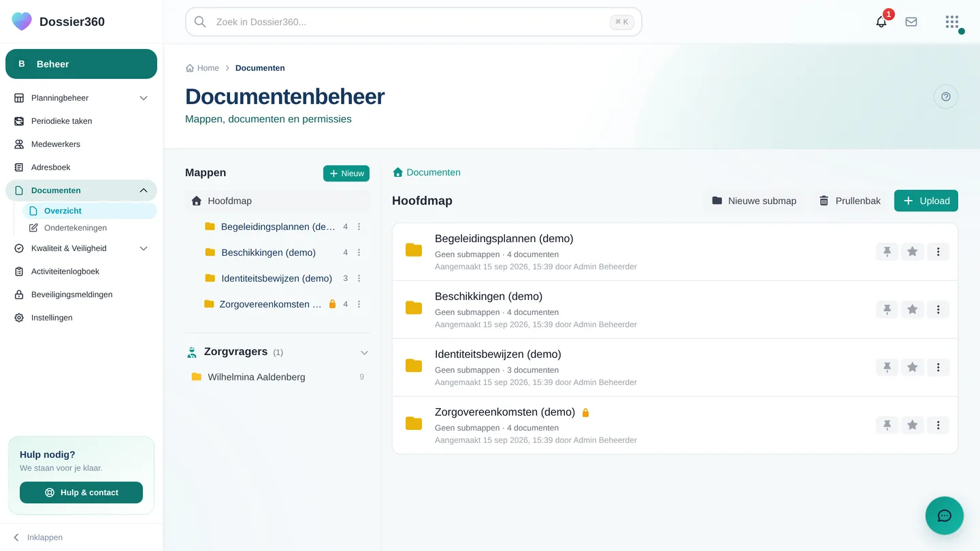Screen dimensions: 980x551
Task: Collapse the Zorgvragers section
Action: [x=364, y=352]
